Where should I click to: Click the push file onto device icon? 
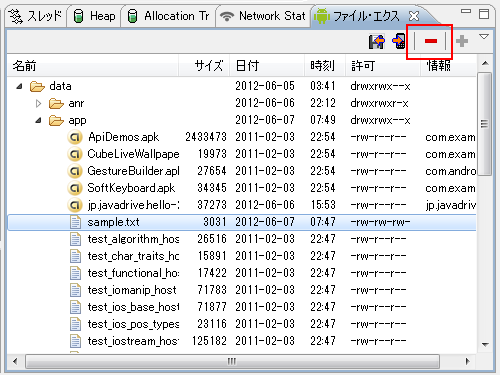[399, 41]
